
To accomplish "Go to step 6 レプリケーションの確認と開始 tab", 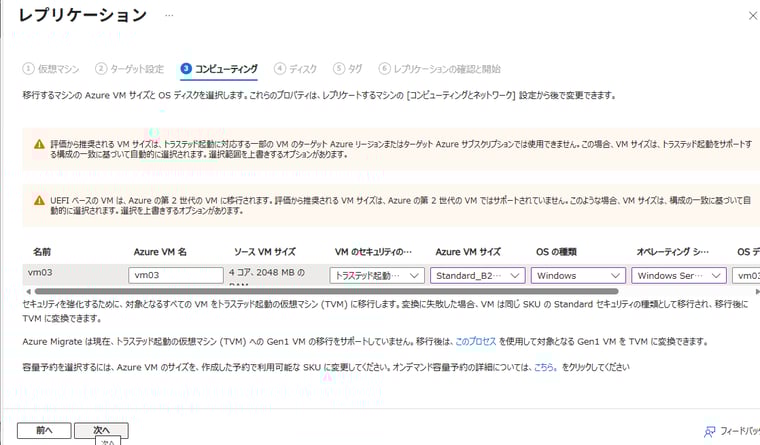I will click(440, 69).
